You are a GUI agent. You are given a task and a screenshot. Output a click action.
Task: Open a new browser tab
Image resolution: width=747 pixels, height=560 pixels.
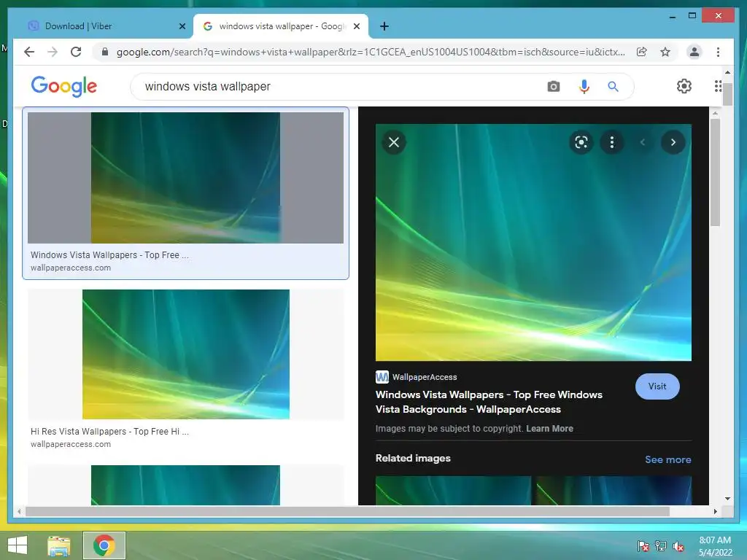tap(384, 26)
